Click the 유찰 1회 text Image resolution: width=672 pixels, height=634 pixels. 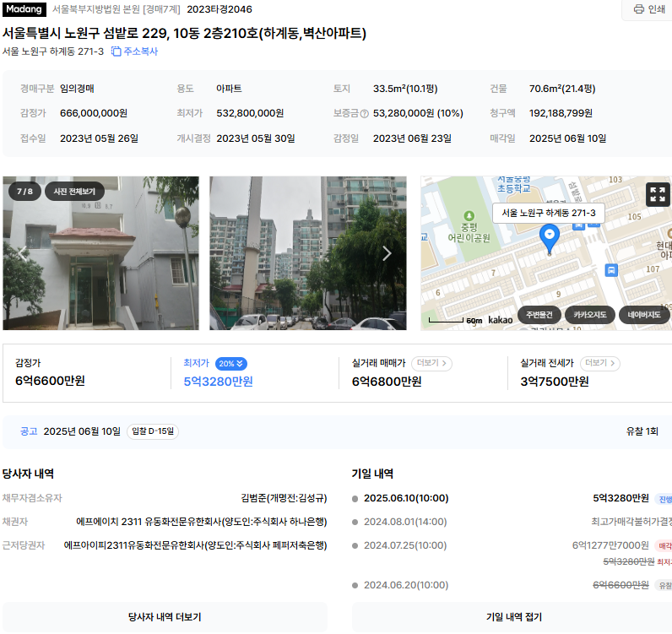[x=642, y=431]
